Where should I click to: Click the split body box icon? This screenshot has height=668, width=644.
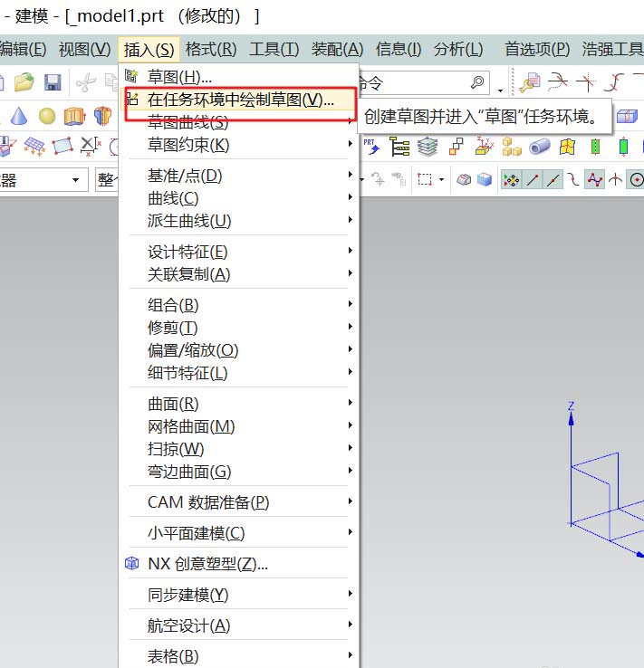pyautogui.click(x=627, y=116)
